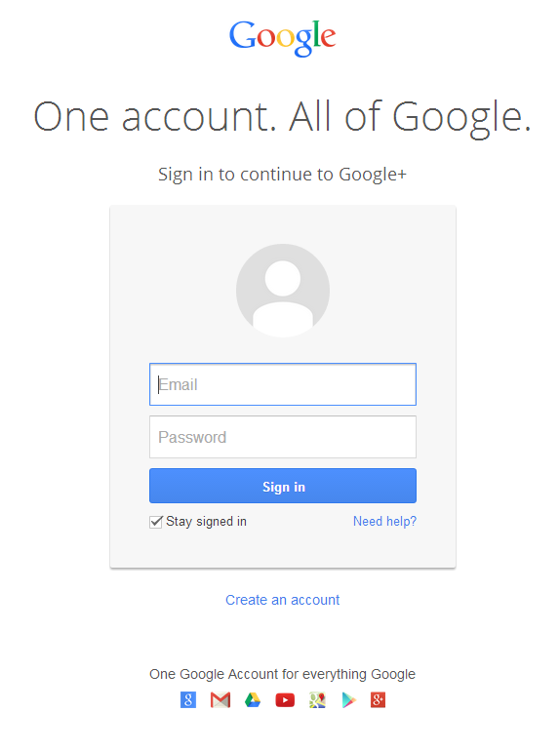
Task: Select the Google Play store icon
Action: tap(348, 700)
